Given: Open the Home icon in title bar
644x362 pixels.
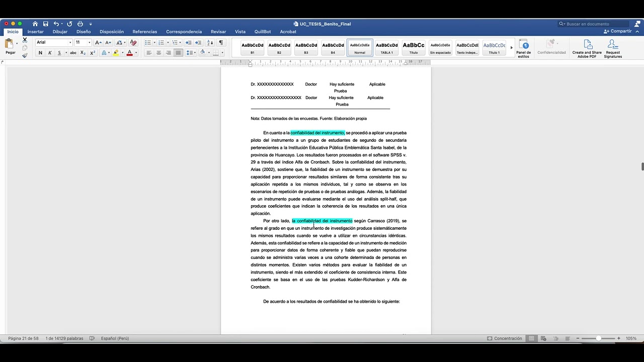Looking at the screenshot, I should coord(35,24).
